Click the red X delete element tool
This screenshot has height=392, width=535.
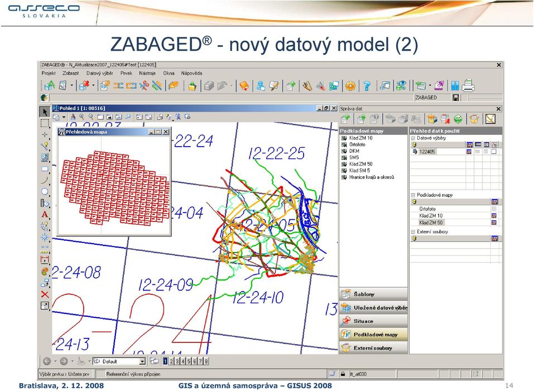point(45,294)
